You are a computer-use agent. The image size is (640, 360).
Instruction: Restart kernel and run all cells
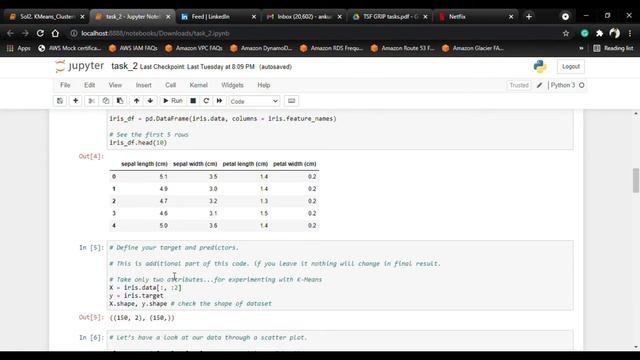coord(219,101)
